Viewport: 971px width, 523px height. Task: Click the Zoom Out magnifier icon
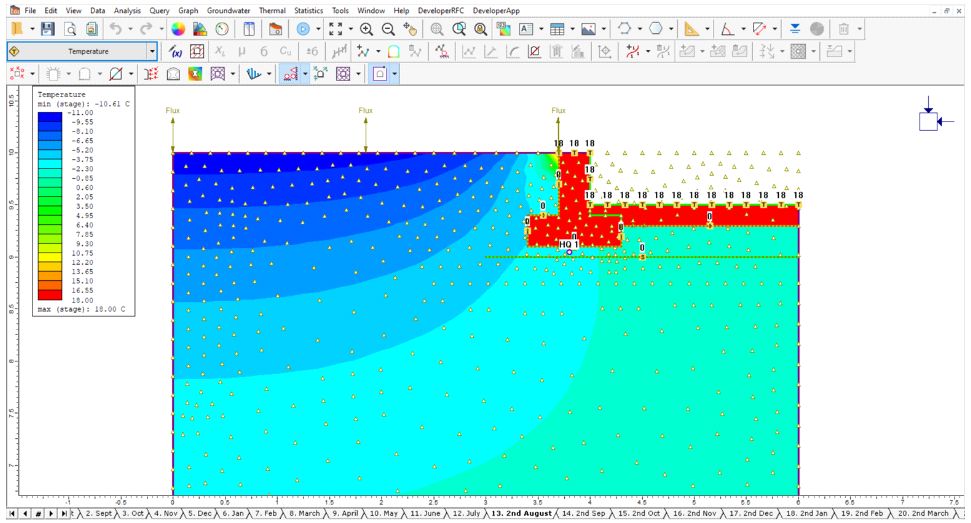pyautogui.click(x=388, y=30)
